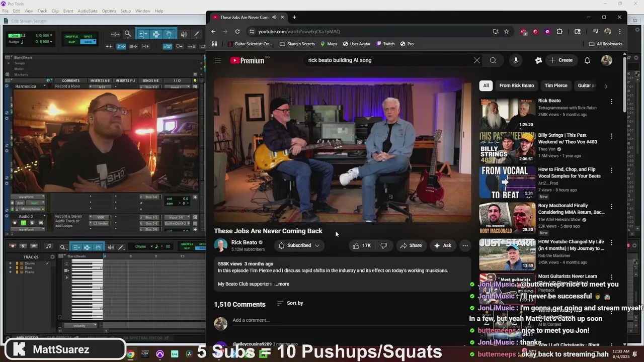Click the MIDI editor notation view icon
Image resolution: width=644 pixels, height=362 pixels.
48,246
